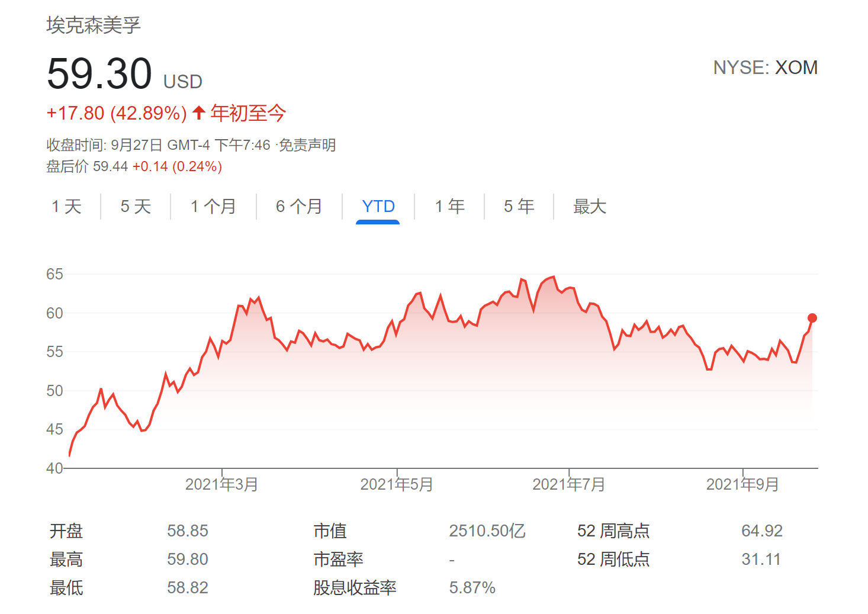Click the after-hours price 59.44
This screenshot has width=868, height=614.
coord(110,166)
